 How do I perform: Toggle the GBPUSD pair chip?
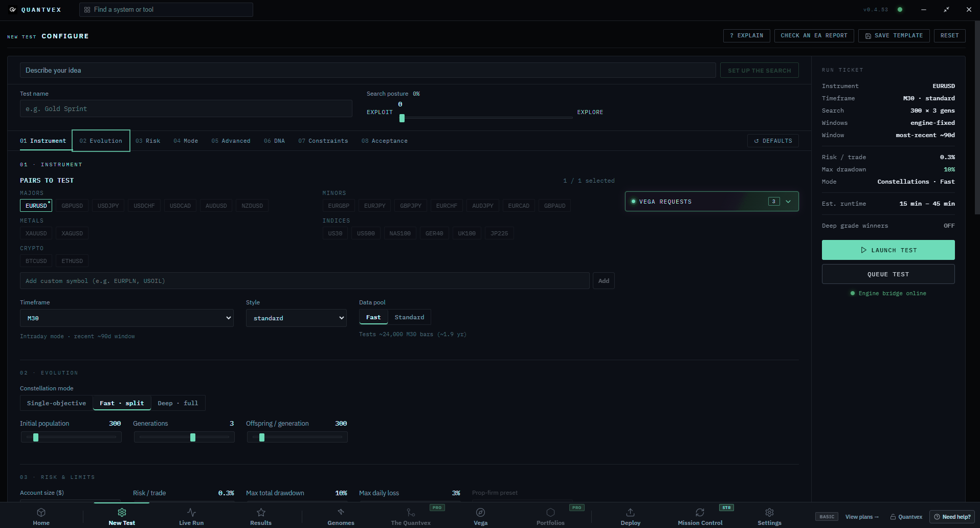[72, 206]
